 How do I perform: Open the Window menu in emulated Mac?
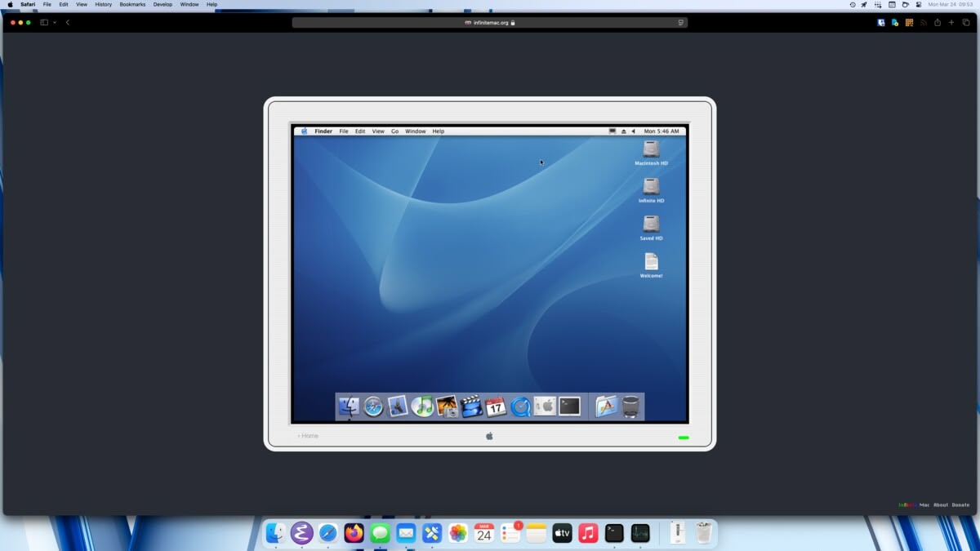416,131
